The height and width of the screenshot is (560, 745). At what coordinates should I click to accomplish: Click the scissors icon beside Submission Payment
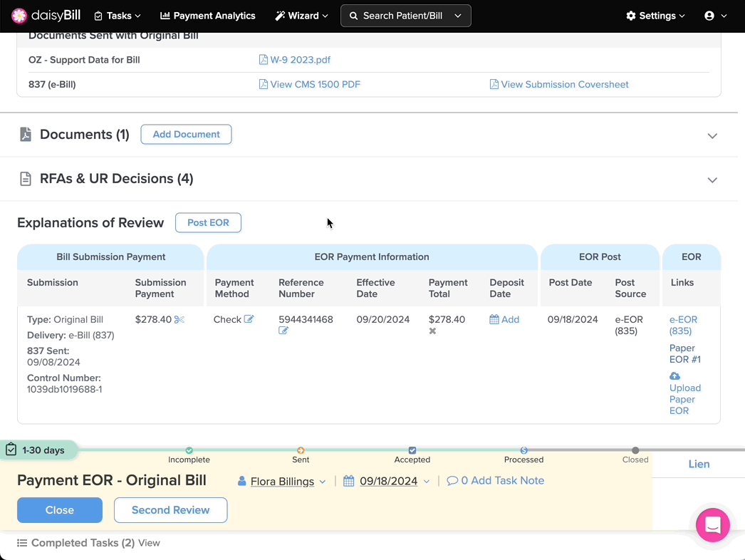(179, 320)
